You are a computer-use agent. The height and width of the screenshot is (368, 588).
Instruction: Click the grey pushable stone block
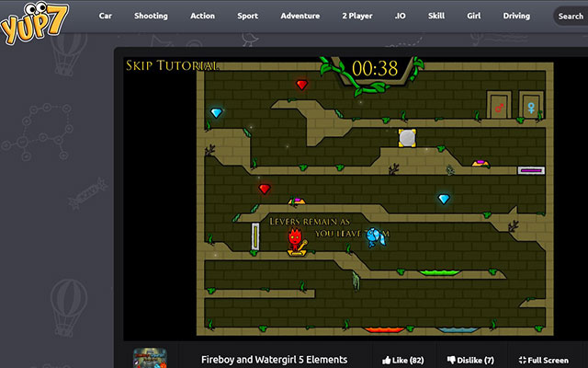pyautogui.click(x=407, y=138)
